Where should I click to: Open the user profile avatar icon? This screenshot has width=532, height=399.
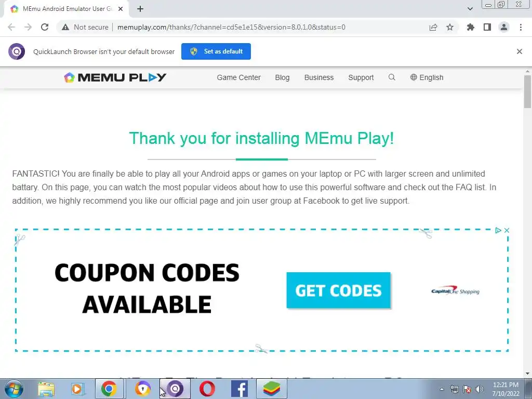click(504, 27)
